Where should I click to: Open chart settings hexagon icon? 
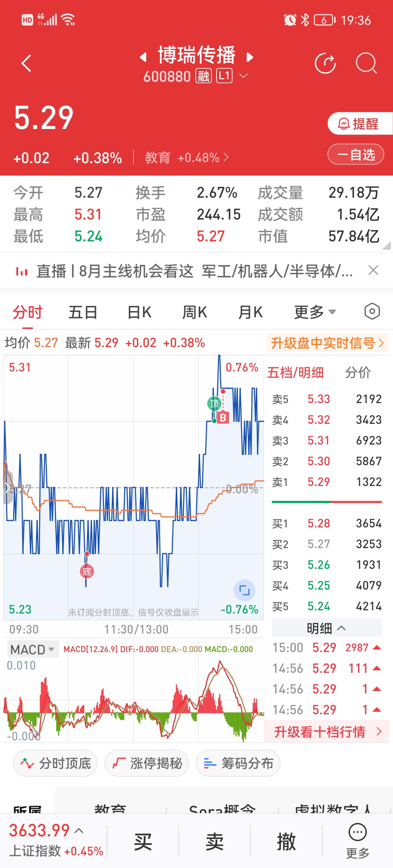[372, 312]
